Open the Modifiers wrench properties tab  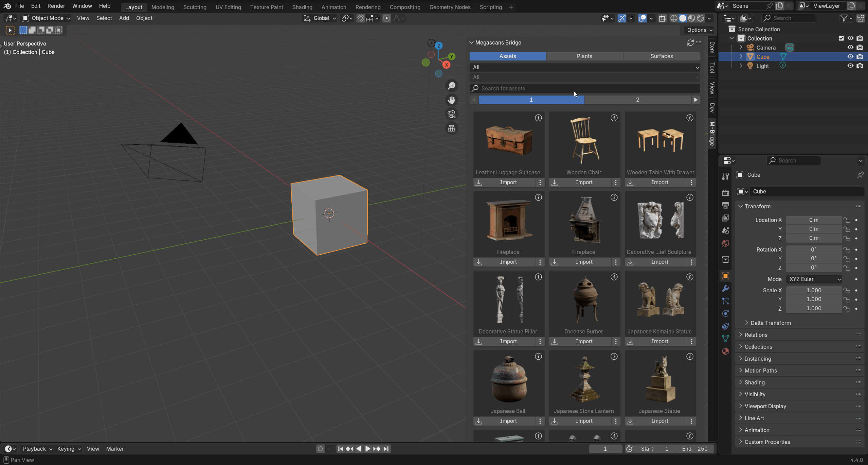click(x=725, y=289)
